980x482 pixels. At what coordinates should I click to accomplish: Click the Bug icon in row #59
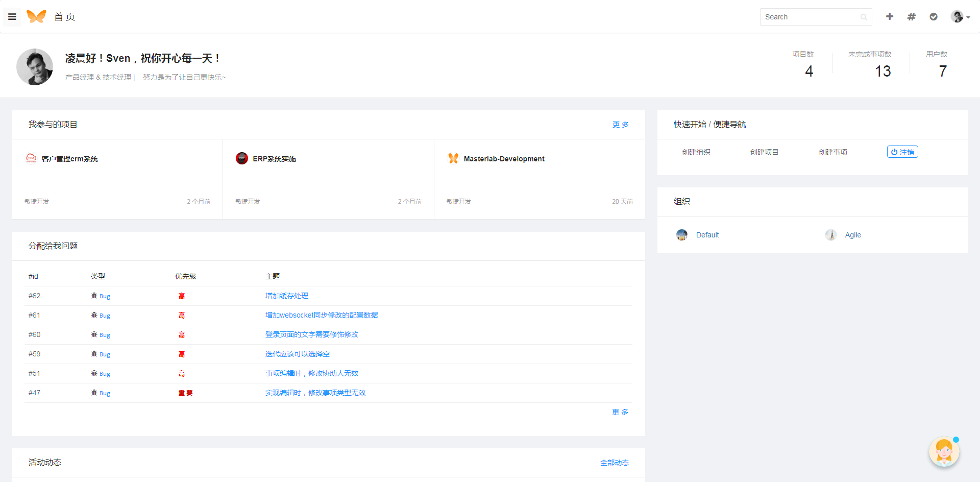94,354
